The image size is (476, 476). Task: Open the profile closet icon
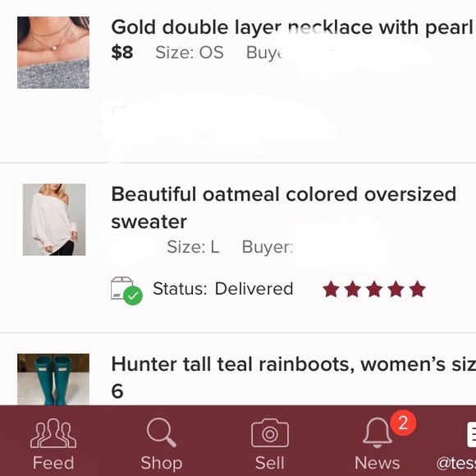coord(471,434)
